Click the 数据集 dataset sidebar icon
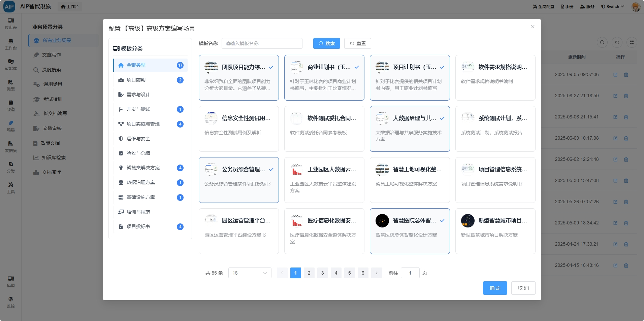The image size is (644, 321). [x=11, y=147]
